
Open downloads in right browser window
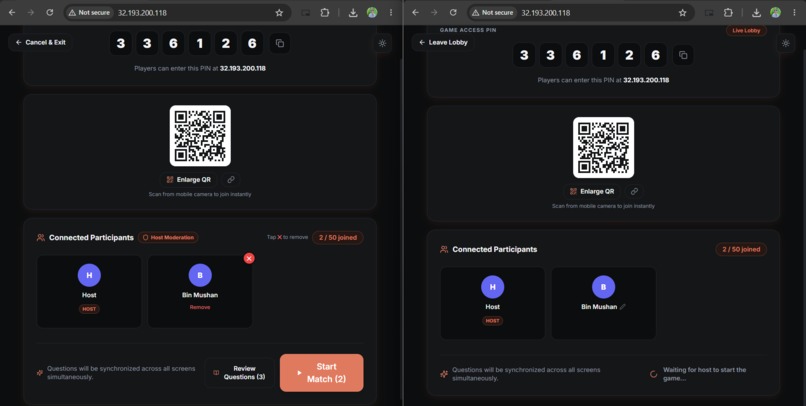coord(757,13)
